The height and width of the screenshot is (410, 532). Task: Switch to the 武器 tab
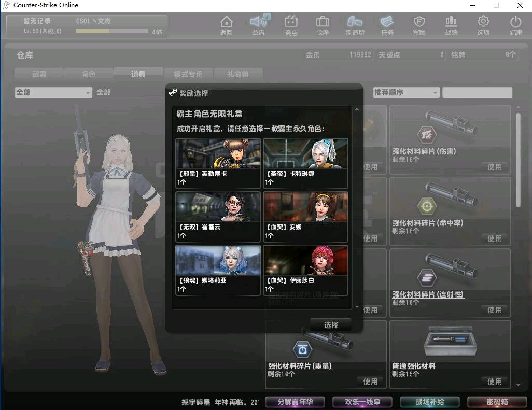click(39, 74)
